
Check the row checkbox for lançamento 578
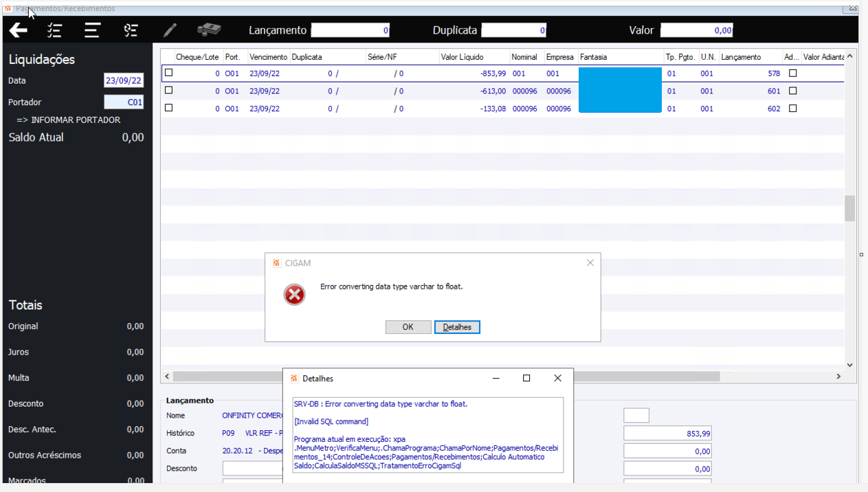point(168,72)
